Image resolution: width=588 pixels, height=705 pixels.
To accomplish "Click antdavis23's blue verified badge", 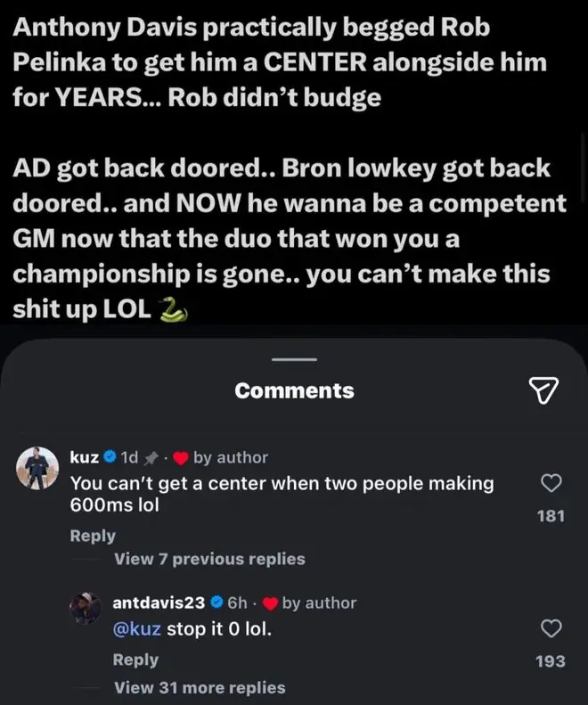I will [216, 603].
